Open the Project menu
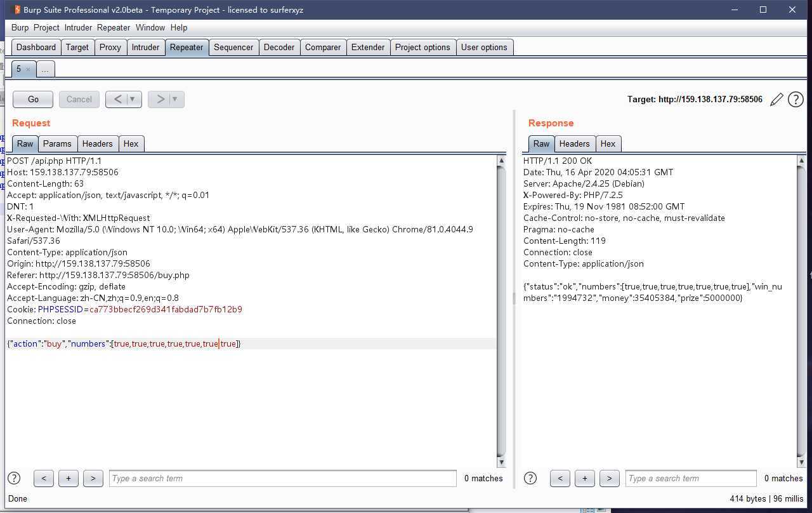This screenshot has width=812, height=513. [x=46, y=27]
